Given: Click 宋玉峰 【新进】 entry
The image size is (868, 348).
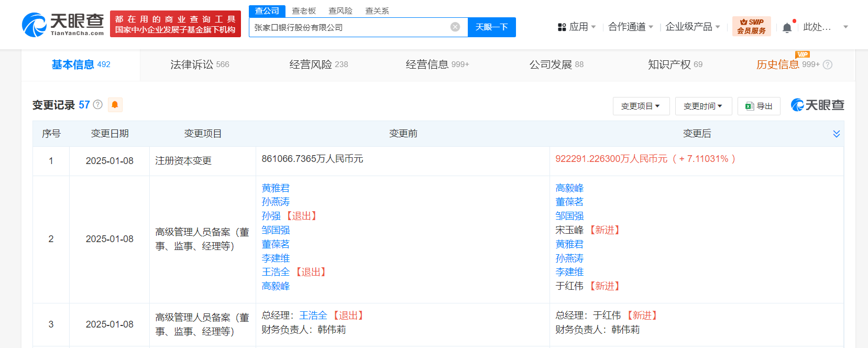Looking at the screenshot, I should (x=589, y=230).
